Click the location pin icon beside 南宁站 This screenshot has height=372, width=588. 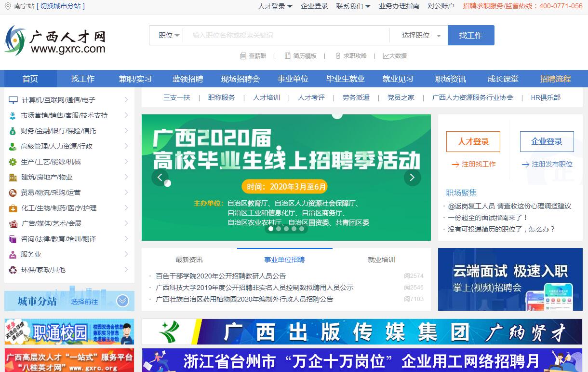click(x=7, y=6)
